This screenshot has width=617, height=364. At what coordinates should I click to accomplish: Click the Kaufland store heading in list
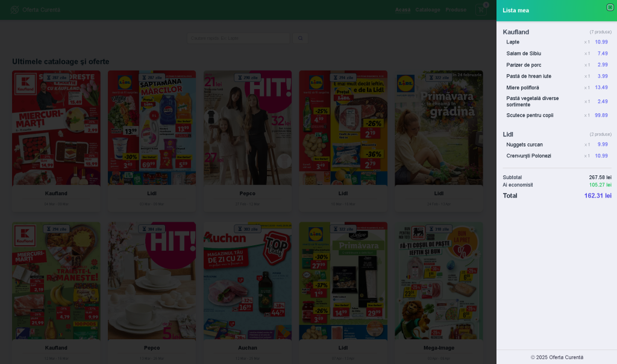516,32
